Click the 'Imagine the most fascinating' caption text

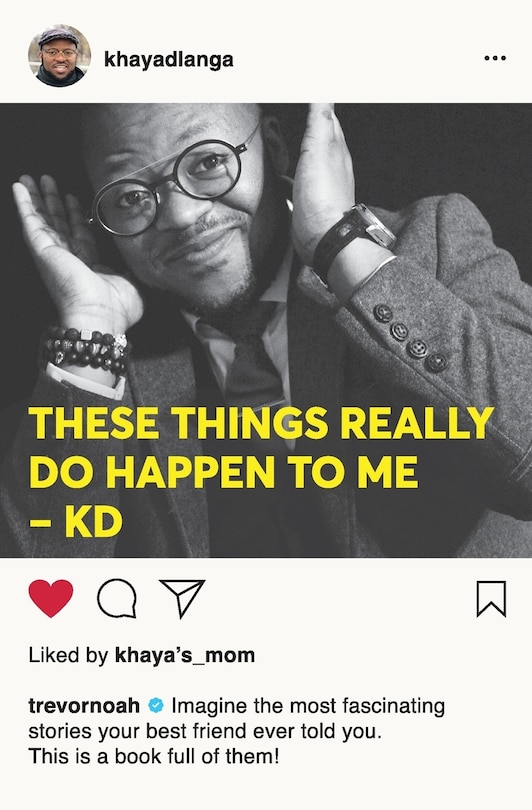pos(308,705)
